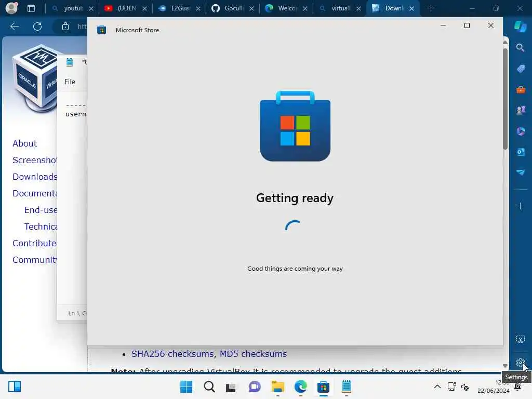Click the Notepad document icon
Screen dimensions: 532x399
tap(70, 62)
